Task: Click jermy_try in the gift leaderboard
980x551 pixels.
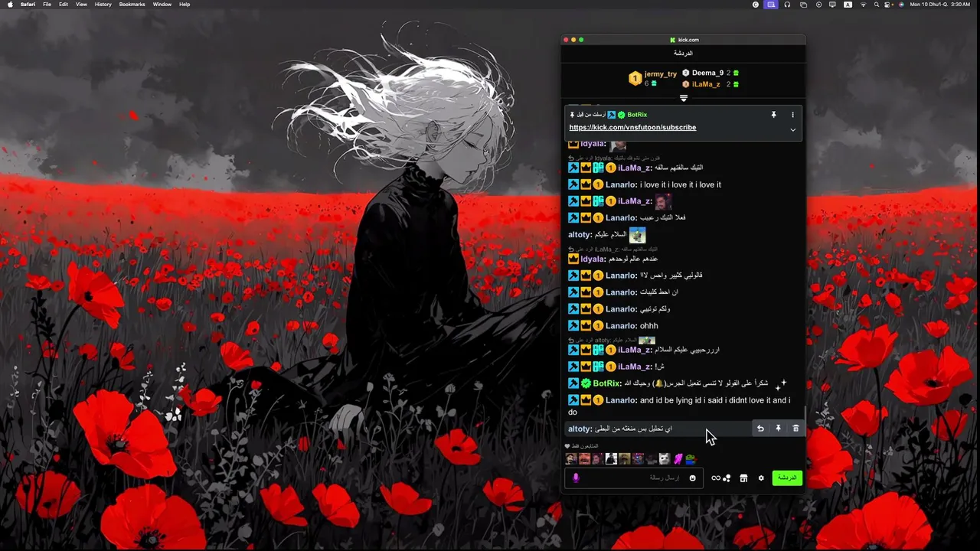Action: coord(660,74)
